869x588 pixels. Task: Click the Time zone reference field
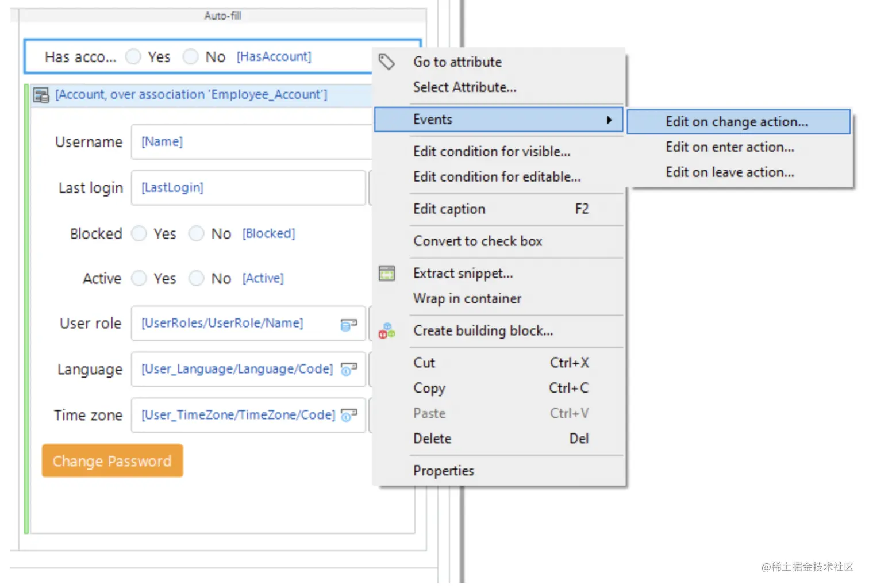click(248, 415)
